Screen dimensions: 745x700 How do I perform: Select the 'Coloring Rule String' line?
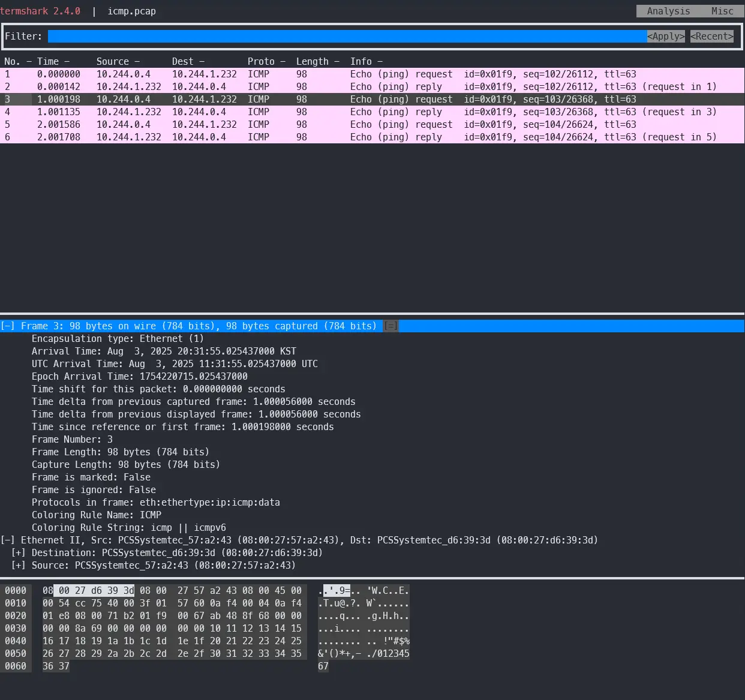[x=129, y=527]
